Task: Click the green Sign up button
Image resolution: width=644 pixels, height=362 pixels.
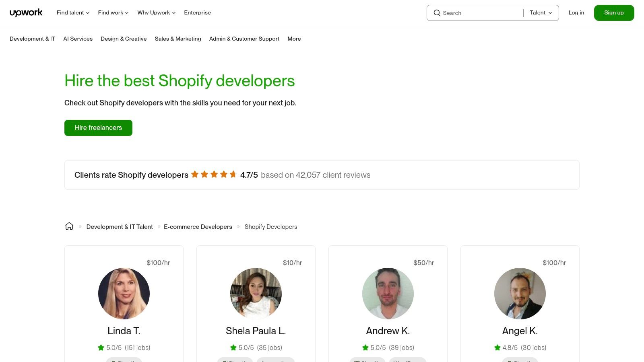Action: click(614, 13)
